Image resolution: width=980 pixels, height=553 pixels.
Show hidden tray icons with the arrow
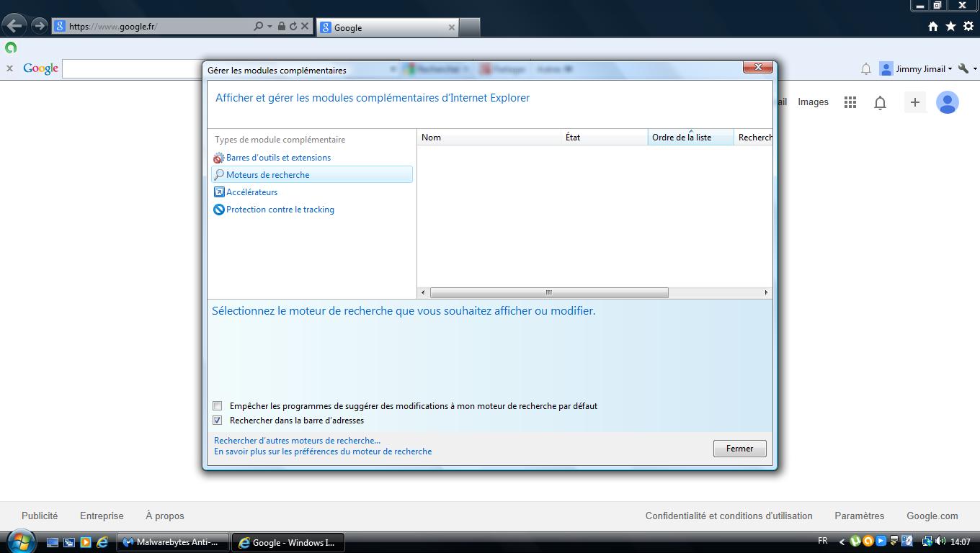(x=841, y=541)
